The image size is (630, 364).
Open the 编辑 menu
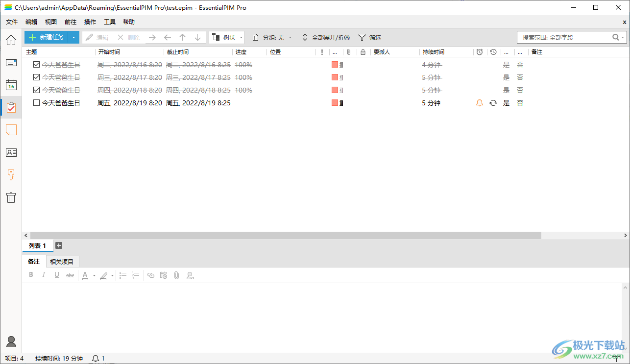(x=31, y=22)
